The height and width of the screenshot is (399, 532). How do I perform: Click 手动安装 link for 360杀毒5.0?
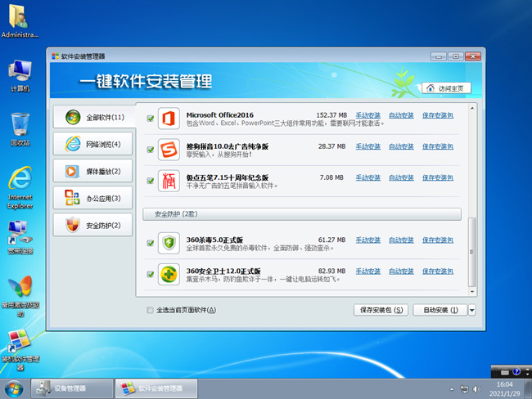tap(367, 240)
